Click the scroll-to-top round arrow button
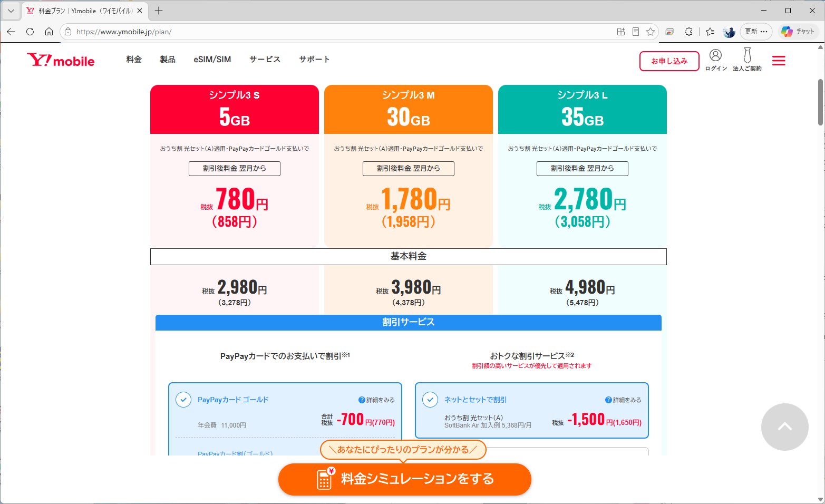This screenshot has width=825, height=504. (x=784, y=427)
